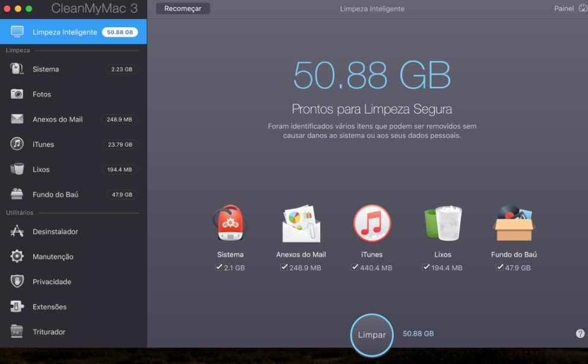The height and width of the screenshot is (364, 588).
Task: Select iTunes in the sidebar
Action: 74,144
